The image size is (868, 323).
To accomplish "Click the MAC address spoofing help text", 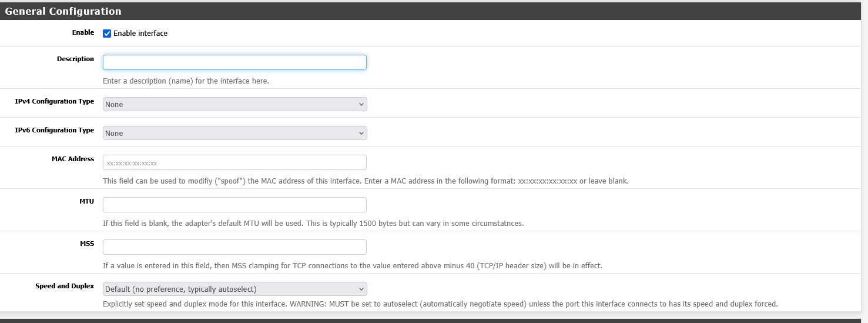I will [366, 181].
